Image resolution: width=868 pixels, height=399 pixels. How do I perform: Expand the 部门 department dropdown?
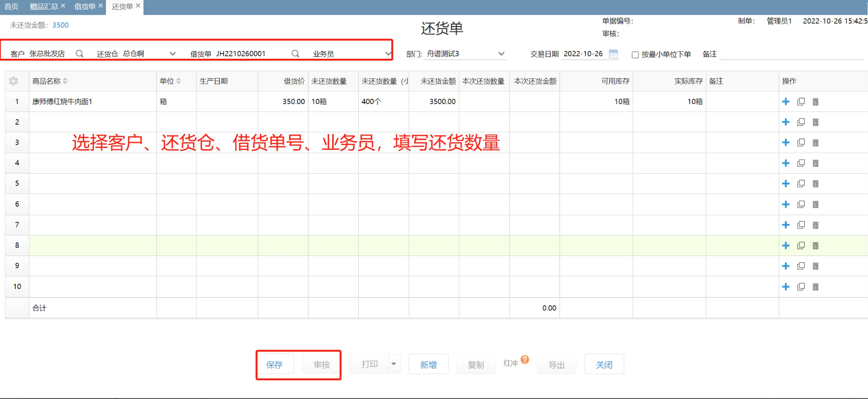tap(501, 54)
